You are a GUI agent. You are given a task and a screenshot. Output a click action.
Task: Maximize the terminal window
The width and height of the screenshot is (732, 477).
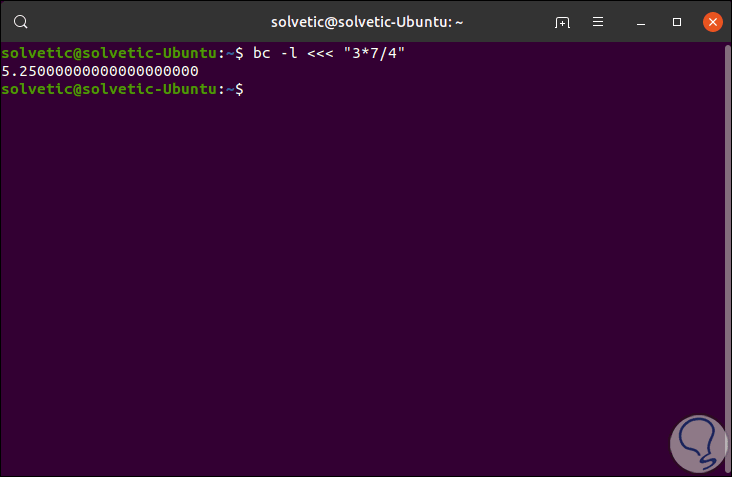pyautogui.click(x=677, y=22)
